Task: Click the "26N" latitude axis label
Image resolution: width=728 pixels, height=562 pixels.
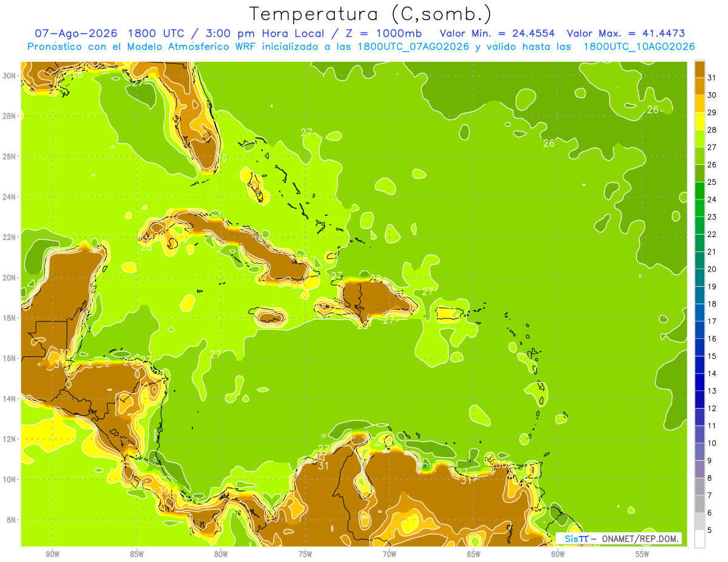Action: [x=8, y=156]
